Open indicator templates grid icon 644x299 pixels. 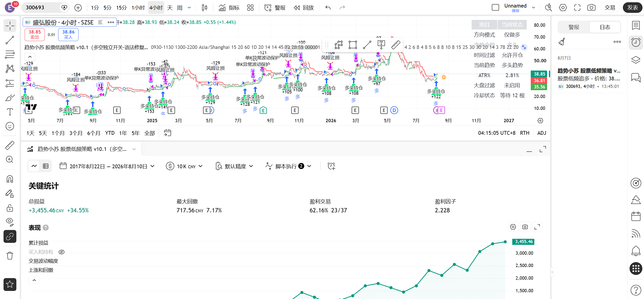point(250,8)
